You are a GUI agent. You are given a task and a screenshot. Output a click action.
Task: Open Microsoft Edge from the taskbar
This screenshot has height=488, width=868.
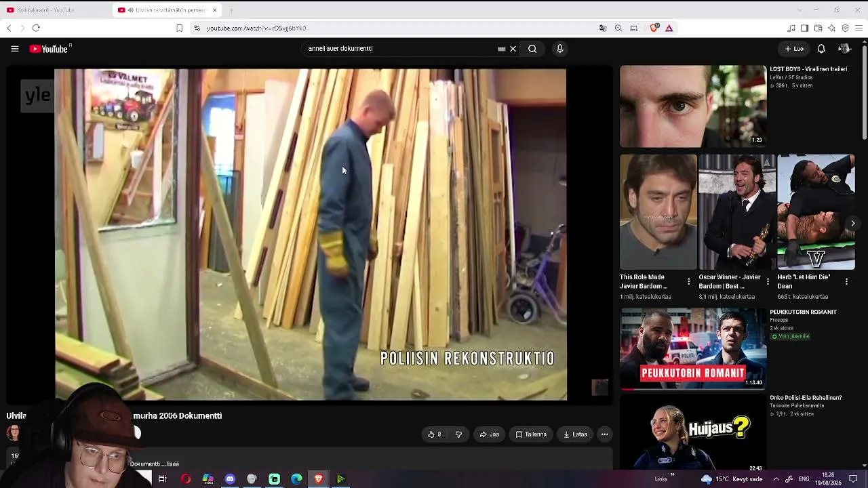[296, 479]
